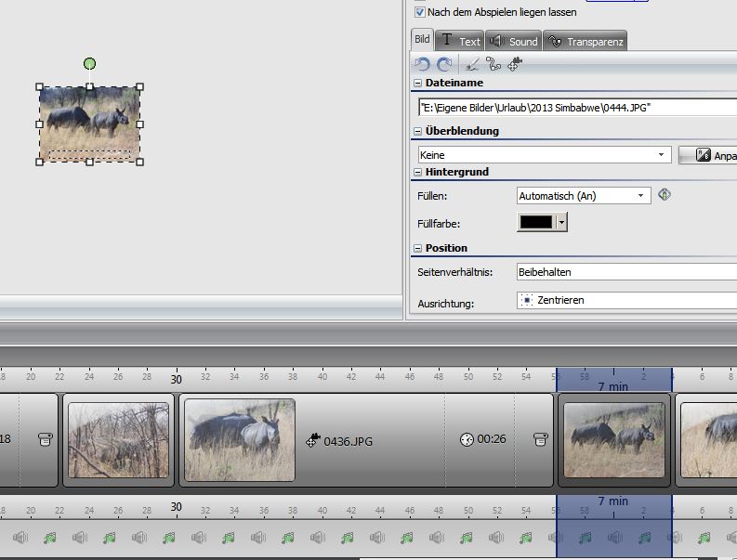Toggle 'Nach dem Abspielen liegen lassen' checkbox
737x560 pixels.
pos(420,12)
